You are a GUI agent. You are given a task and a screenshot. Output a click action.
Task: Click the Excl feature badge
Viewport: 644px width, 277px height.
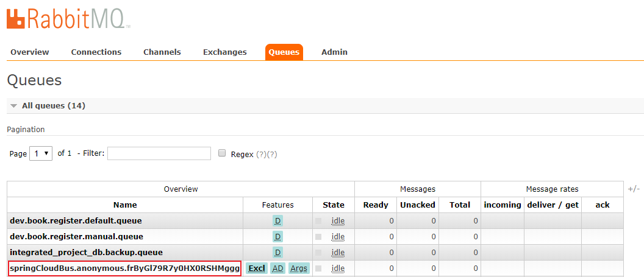pos(257,268)
